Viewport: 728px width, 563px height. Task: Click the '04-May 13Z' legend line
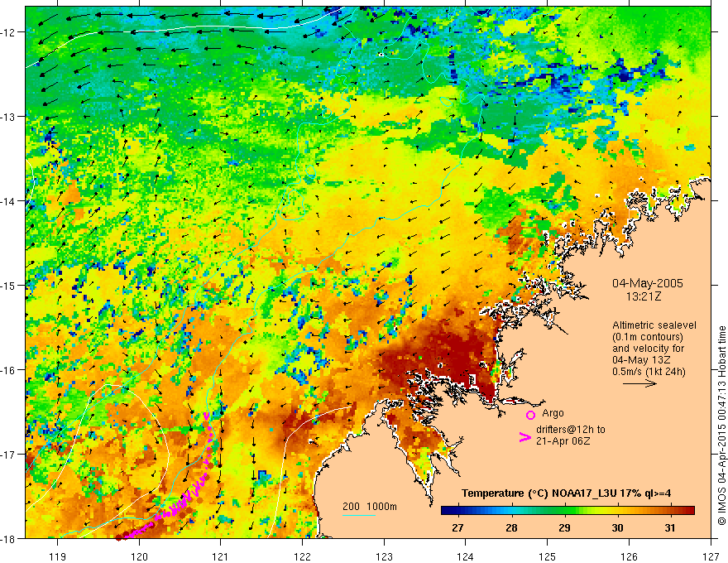tap(642, 360)
